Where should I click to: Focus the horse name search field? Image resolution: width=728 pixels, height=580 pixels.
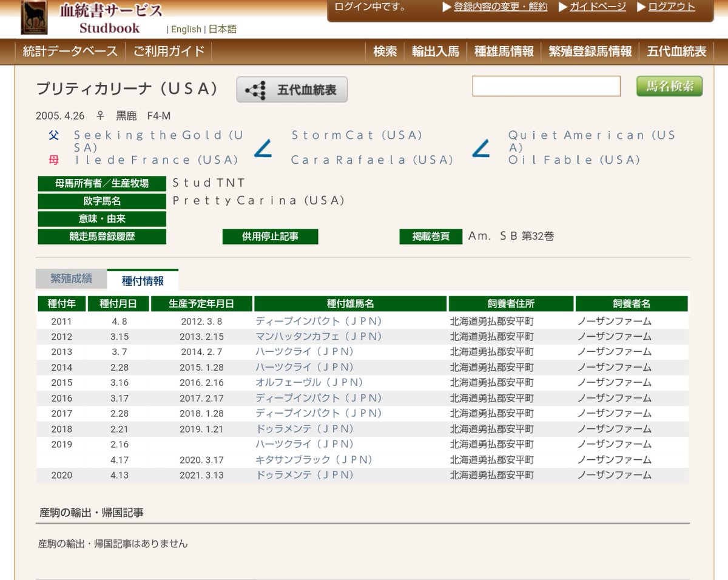546,86
